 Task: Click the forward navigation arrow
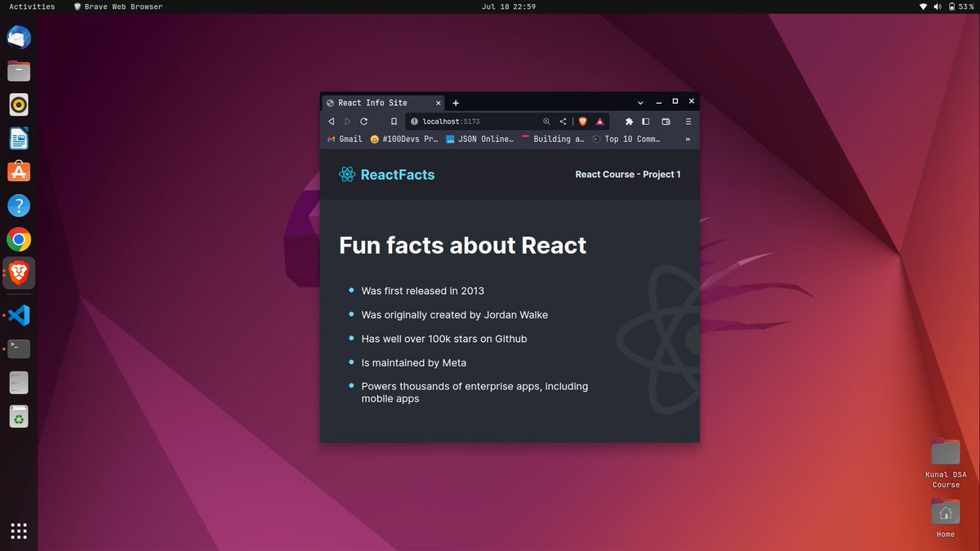point(347,121)
